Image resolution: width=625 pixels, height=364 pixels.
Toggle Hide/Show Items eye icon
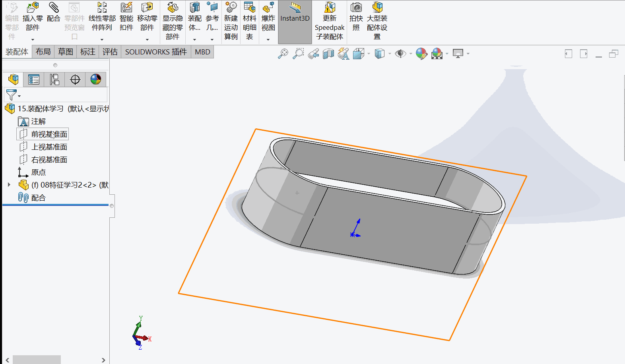[400, 54]
